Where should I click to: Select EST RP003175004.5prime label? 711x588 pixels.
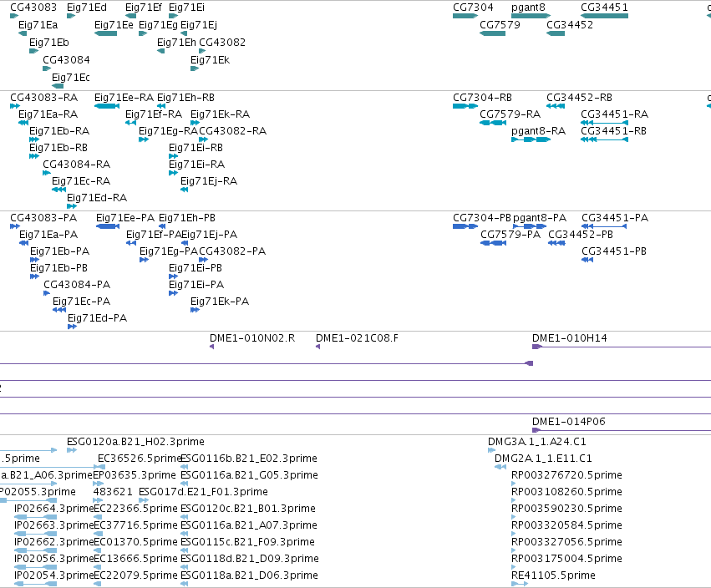coord(566,559)
